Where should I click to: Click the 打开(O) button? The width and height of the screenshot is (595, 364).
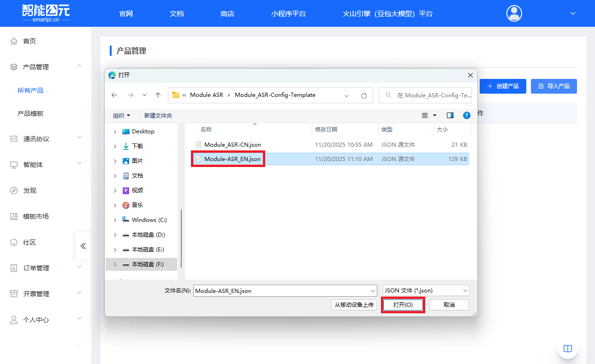403,305
